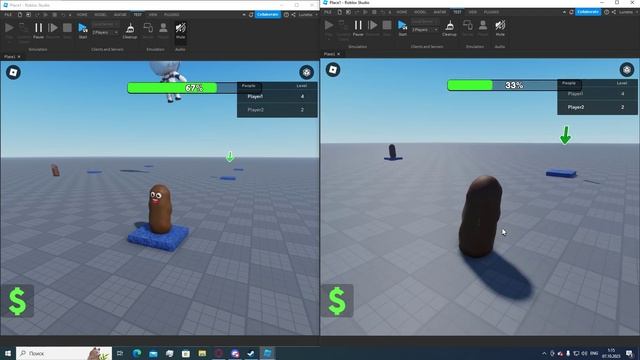Switch to PLUGINS tab in left window

[171, 15]
